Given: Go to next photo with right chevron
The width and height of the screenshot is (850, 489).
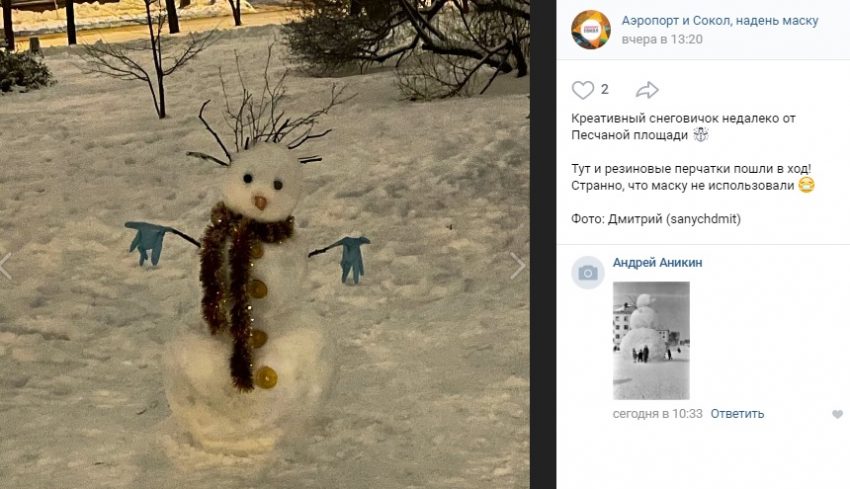Looking at the screenshot, I should (x=518, y=266).
